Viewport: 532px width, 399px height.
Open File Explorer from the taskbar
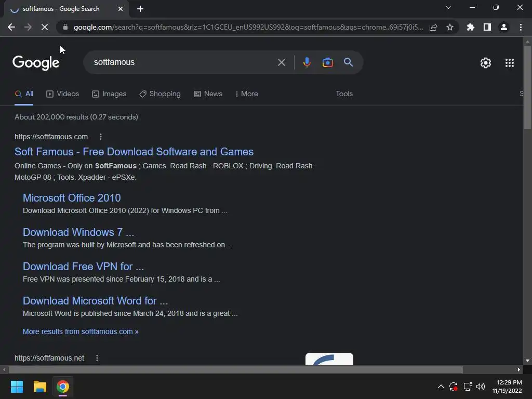pos(39,387)
